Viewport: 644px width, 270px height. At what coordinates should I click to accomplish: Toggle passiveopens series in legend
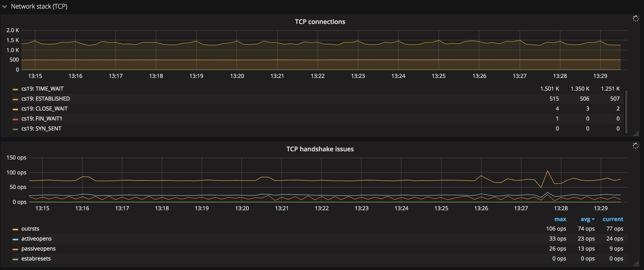click(38, 249)
